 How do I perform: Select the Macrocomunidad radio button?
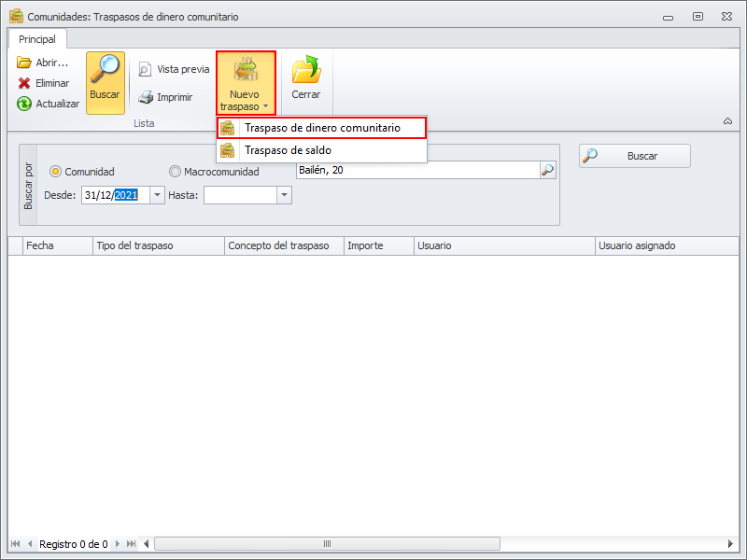click(175, 172)
